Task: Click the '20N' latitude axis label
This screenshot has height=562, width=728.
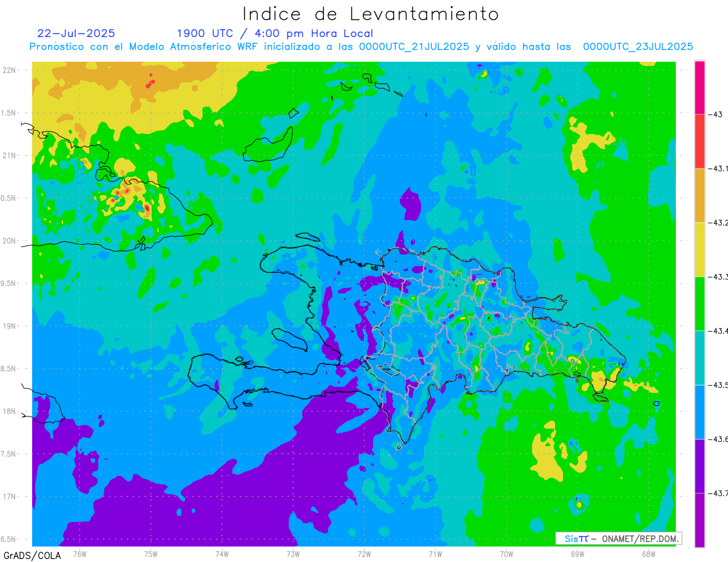Action: click(x=9, y=241)
